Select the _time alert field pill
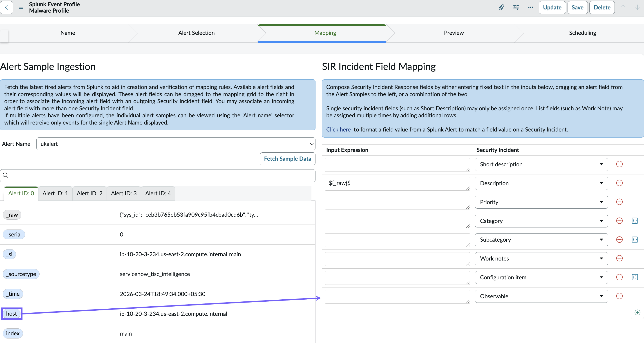Image resolution: width=644 pixels, height=343 pixels. click(13, 294)
